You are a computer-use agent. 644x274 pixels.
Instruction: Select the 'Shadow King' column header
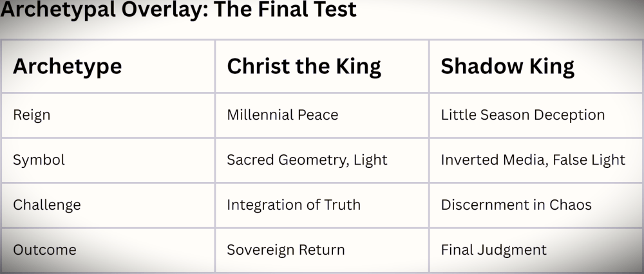point(507,66)
